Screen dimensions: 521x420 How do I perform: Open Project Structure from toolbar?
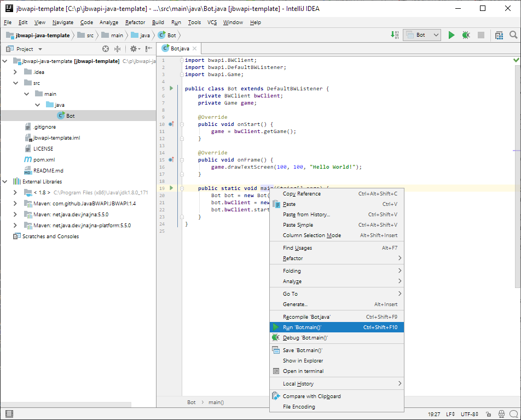[x=499, y=35]
